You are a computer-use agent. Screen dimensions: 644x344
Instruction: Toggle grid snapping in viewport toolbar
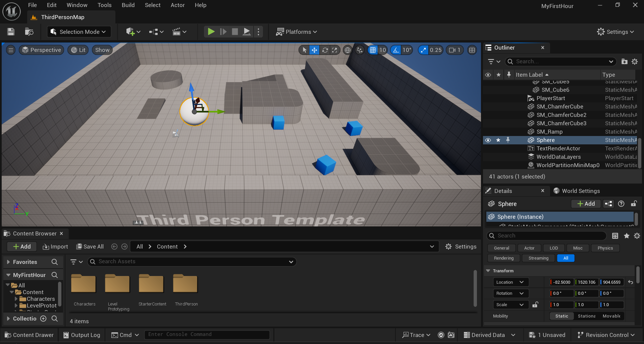coord(373,50)
